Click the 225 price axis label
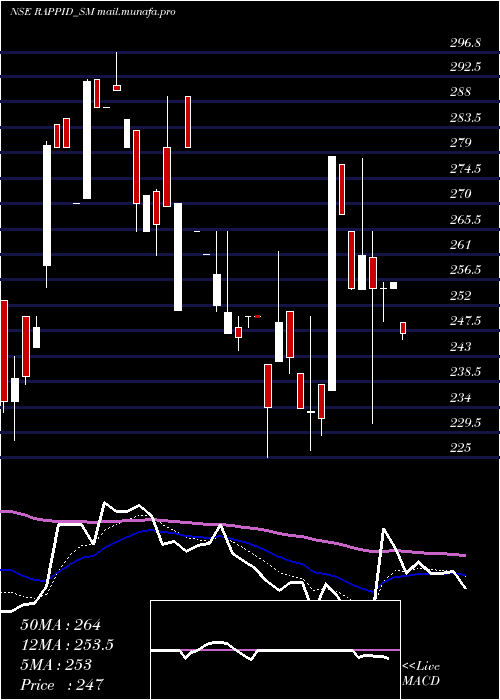 tap(461, 448)
